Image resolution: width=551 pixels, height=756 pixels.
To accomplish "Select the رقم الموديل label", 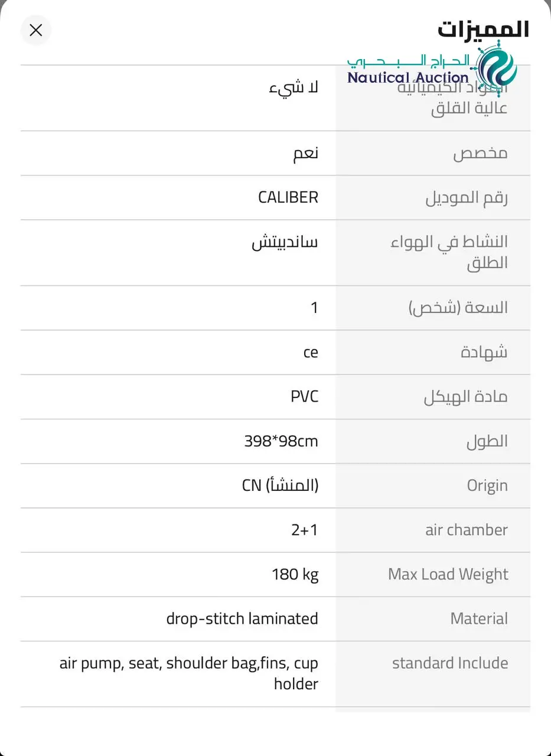I will tap(467, 198).
